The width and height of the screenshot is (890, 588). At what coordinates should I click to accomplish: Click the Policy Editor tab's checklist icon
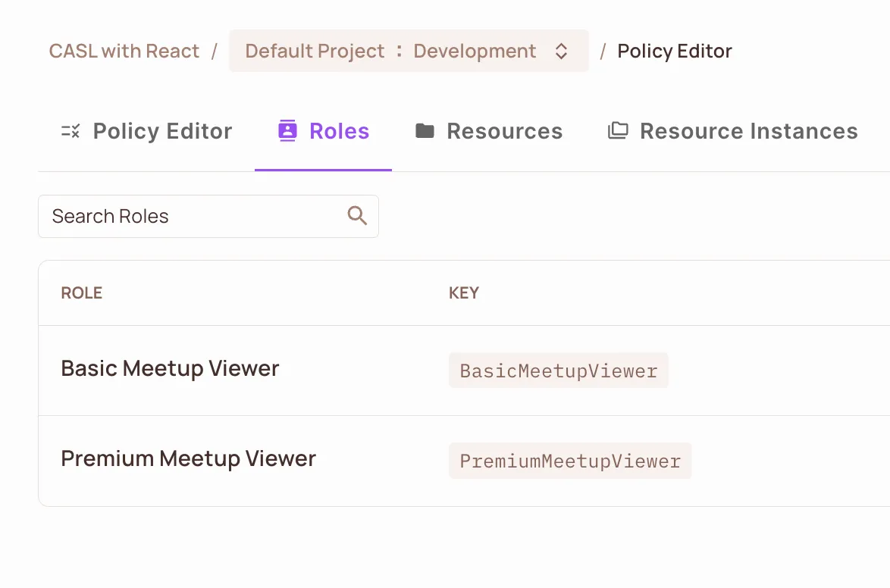pyautogui.click(x=71, y=131)
